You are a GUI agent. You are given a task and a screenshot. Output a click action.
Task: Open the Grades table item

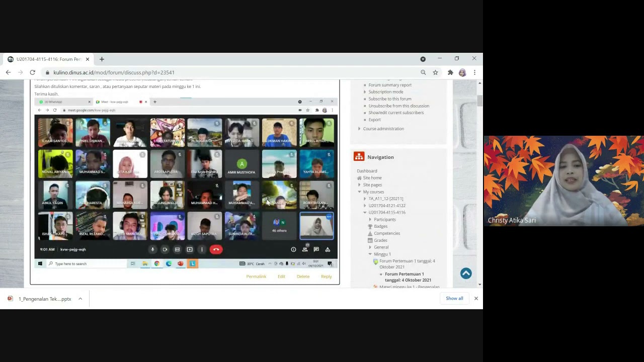pos(380,240)
